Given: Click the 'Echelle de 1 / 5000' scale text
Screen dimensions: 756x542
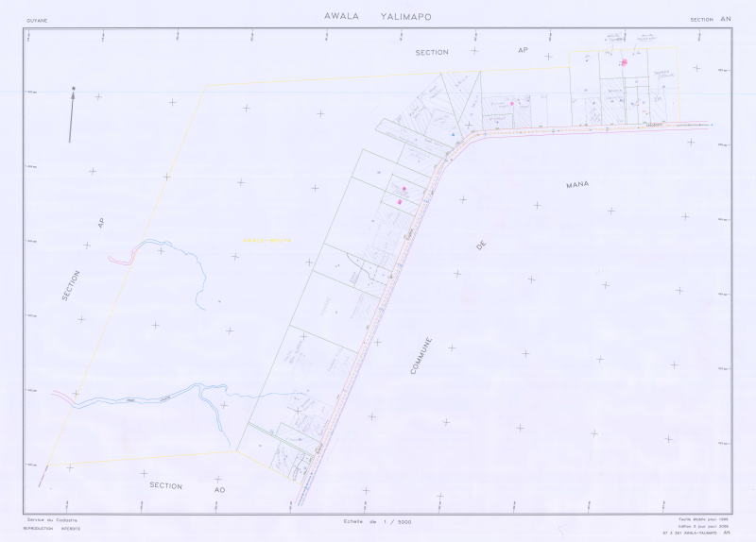Looking at the screenshot, I should click(377, 522).
